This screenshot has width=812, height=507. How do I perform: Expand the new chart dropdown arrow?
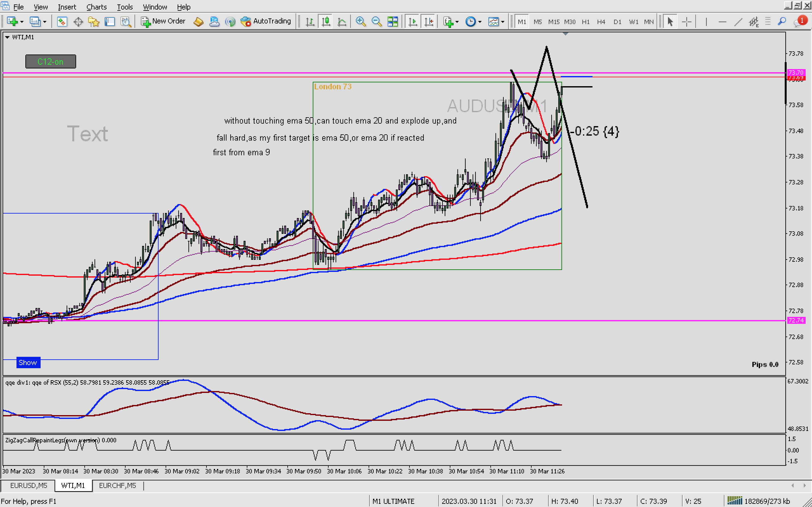pyautogui.click(x=22, y=22)
